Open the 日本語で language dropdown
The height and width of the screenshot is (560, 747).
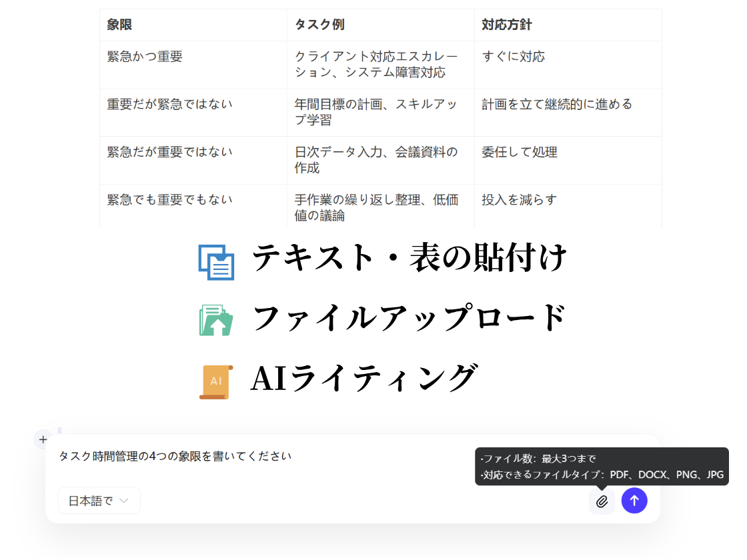(99, 501)
